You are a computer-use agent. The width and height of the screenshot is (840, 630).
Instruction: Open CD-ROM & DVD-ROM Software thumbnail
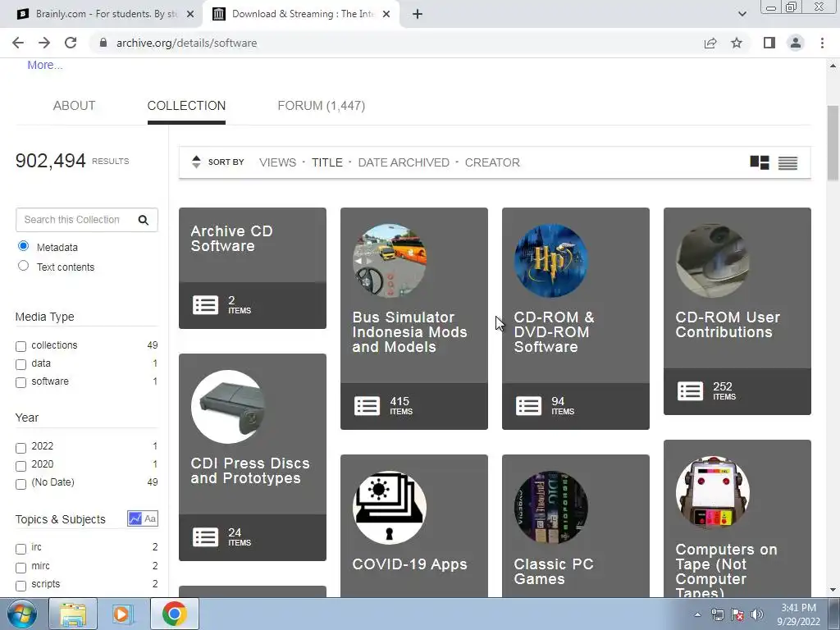point(551,261)
